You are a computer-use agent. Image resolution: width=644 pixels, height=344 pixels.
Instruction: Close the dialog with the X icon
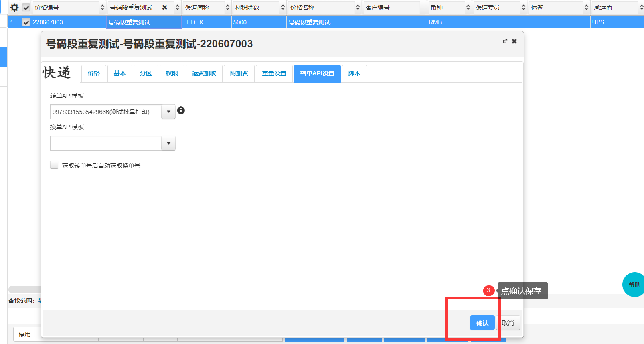(514, 41)
